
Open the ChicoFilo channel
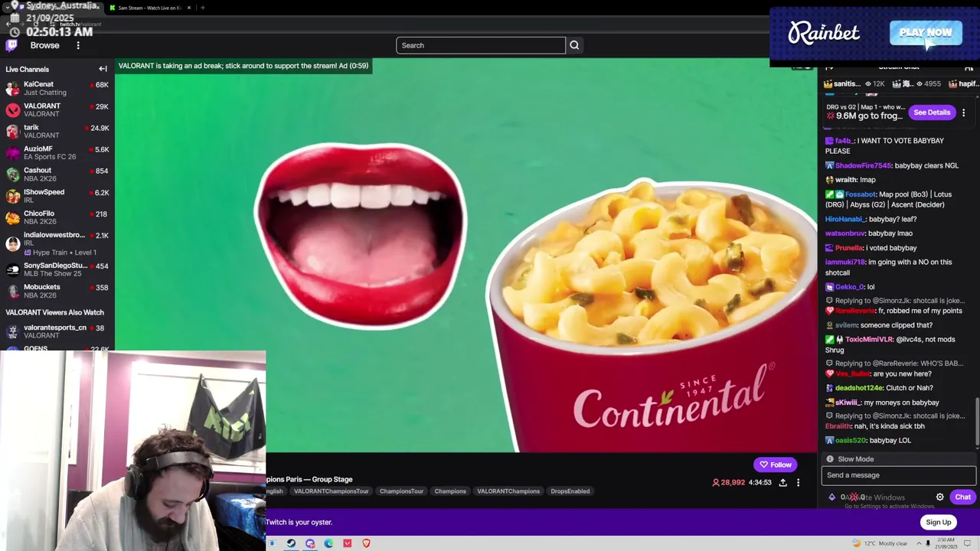point(57,217)
